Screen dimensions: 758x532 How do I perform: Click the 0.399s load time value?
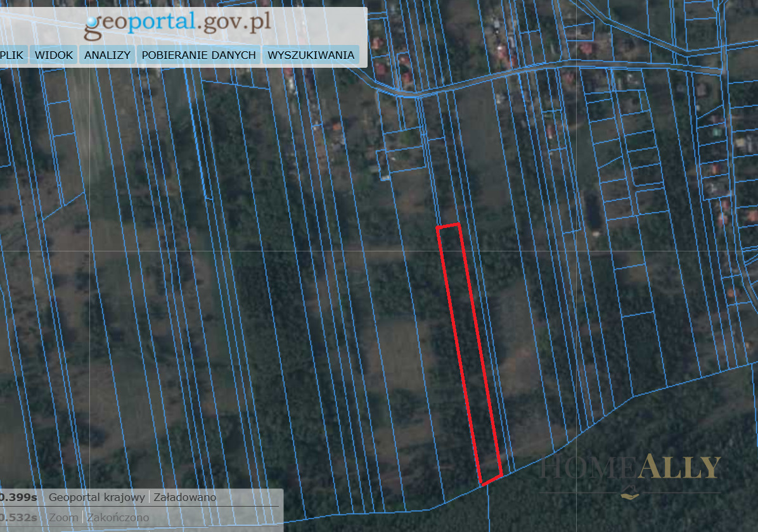(x=18, y=497)
